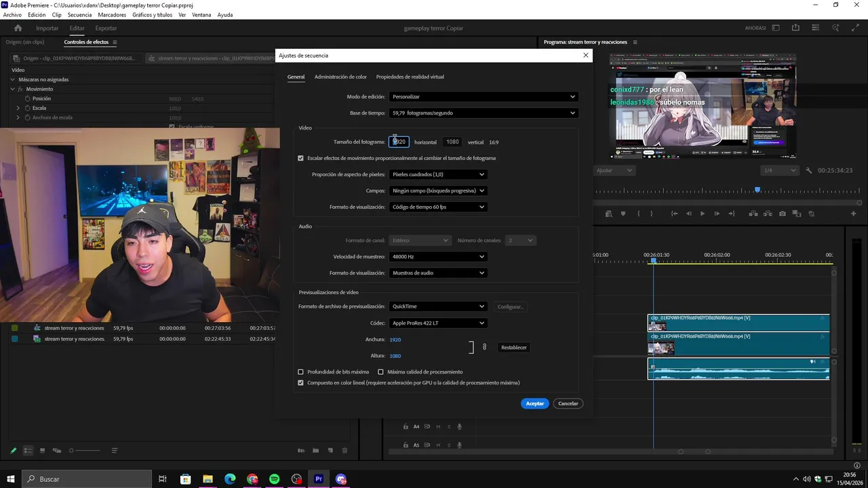The image size is (868, 488).
Task: Click project panel thumbnail zoom slider
Action: tap(84, 451)
